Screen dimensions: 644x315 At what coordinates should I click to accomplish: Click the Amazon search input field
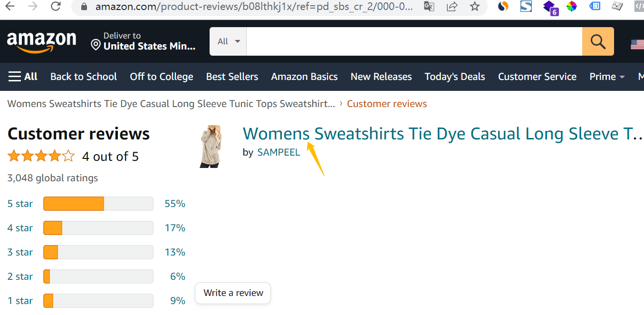[413, 41]
